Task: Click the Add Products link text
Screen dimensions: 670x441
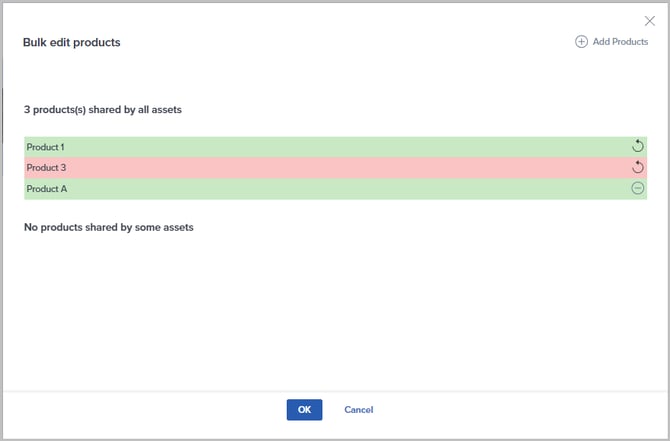Action: click(620, 42)
